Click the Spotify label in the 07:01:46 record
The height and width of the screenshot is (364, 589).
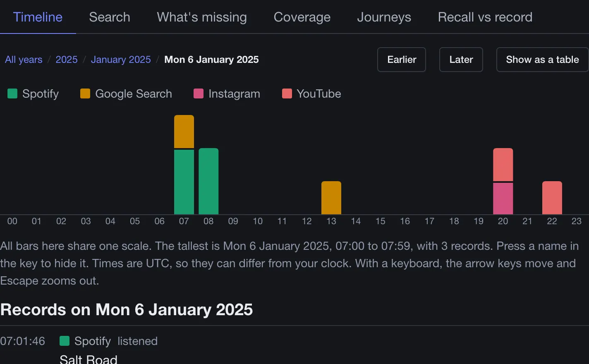pyautogui.click(x=93, y=341)
